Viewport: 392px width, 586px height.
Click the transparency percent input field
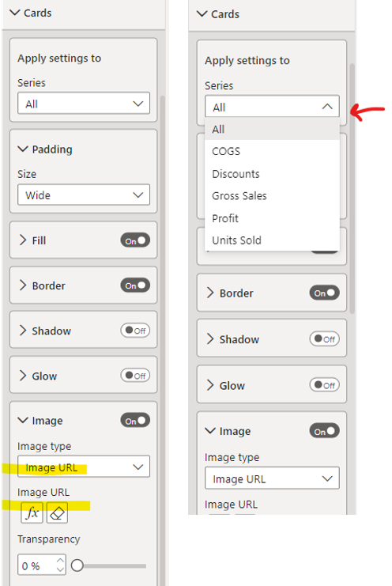pos(37,565)
